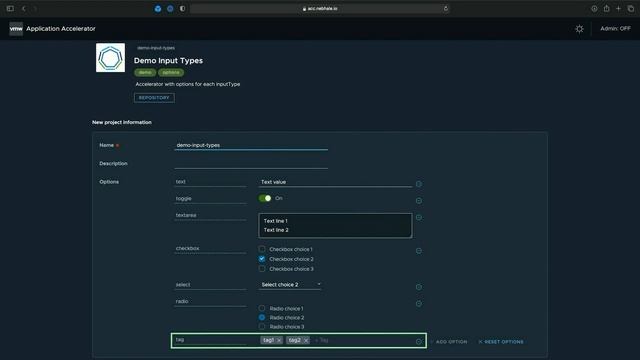Check Checkbox choice 3

click(x=262, y=269)
